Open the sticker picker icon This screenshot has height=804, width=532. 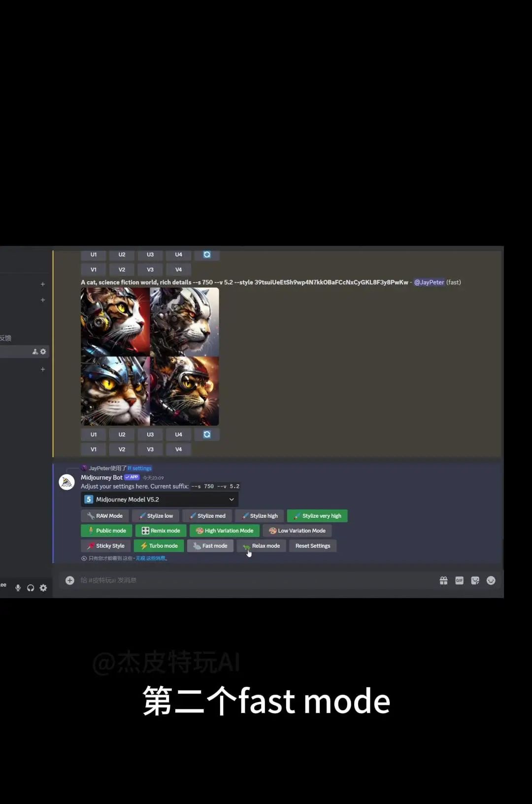475,580
